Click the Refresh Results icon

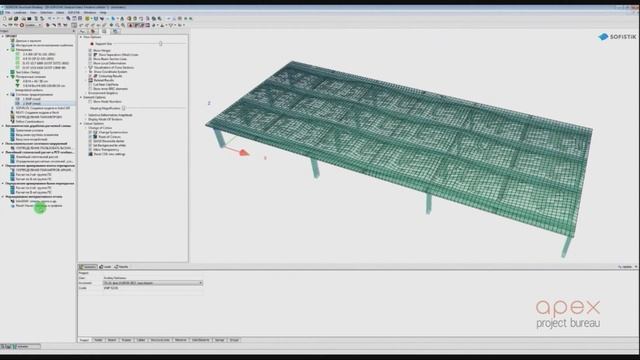pos(91,80)
